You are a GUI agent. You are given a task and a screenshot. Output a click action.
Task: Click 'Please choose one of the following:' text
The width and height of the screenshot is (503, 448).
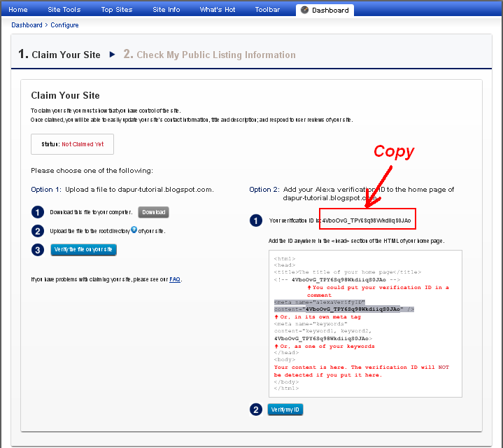point(92,170)
